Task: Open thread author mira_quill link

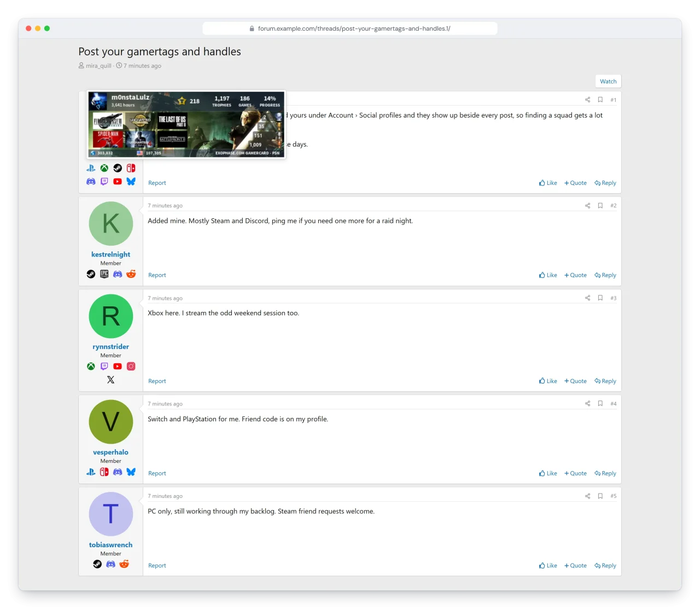Action: click(x=98, y=66)
